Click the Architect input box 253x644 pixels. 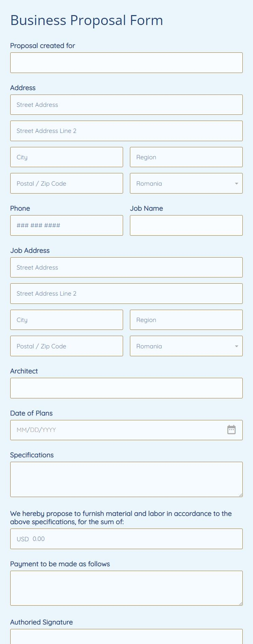point(126,388)
